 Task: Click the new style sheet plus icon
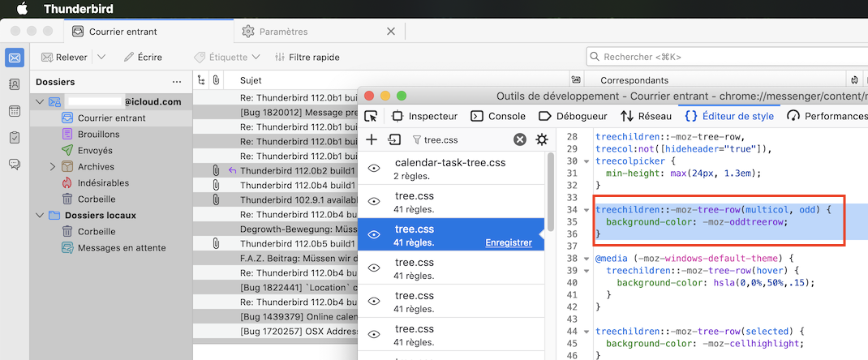coord(372,140)
